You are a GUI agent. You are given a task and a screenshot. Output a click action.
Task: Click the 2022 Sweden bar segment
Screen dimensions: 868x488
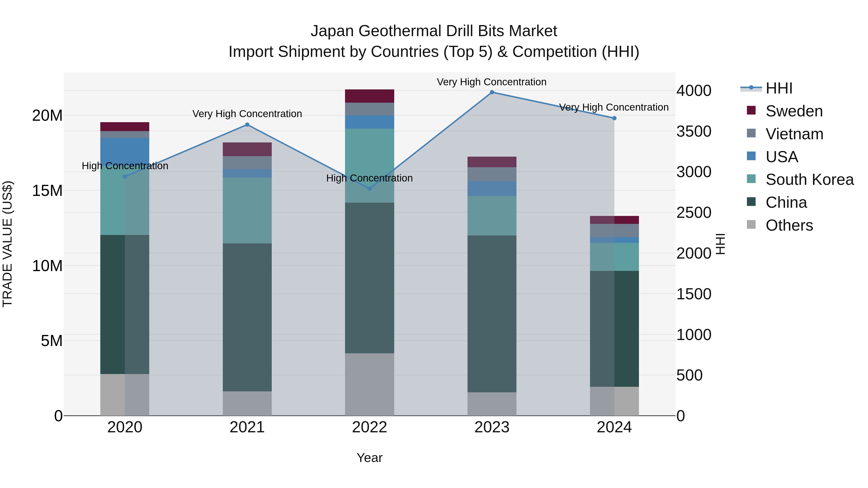tap(369, 96)
